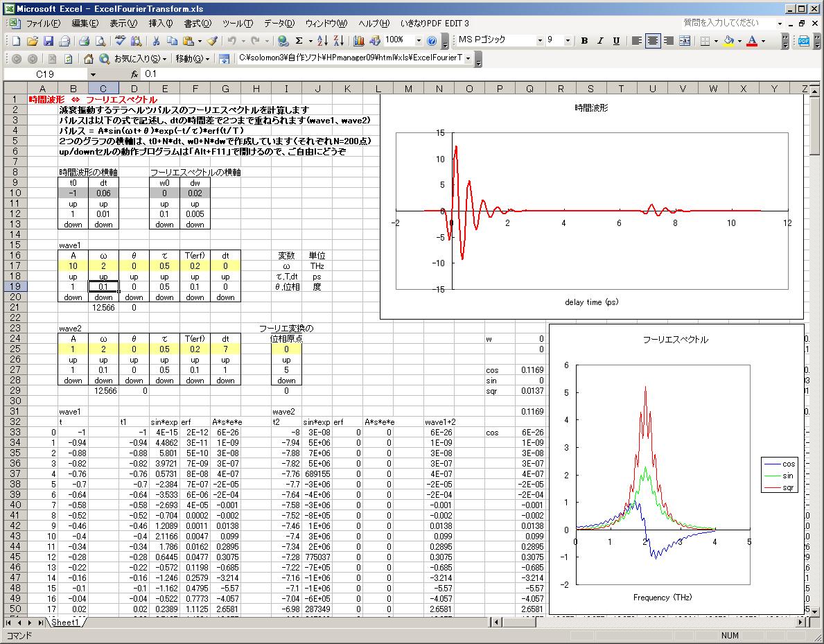Click the down cell below t0 value
This screenshot has width=824, height=644.
click(73, 225)
